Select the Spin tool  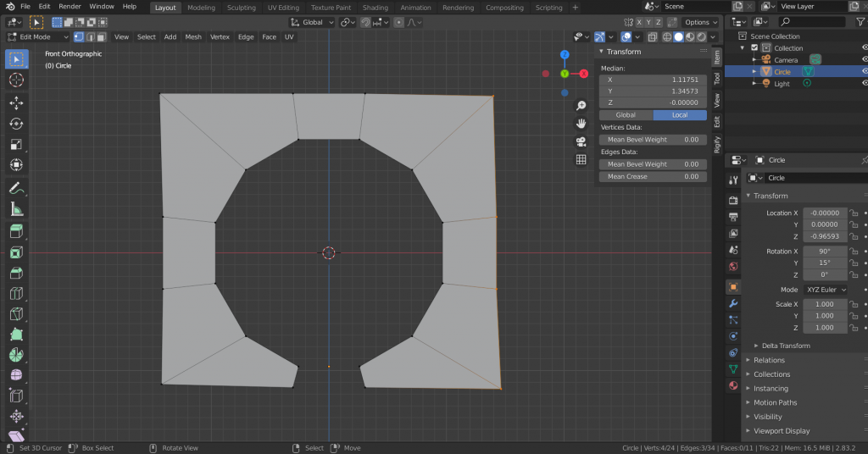point(16,355)
